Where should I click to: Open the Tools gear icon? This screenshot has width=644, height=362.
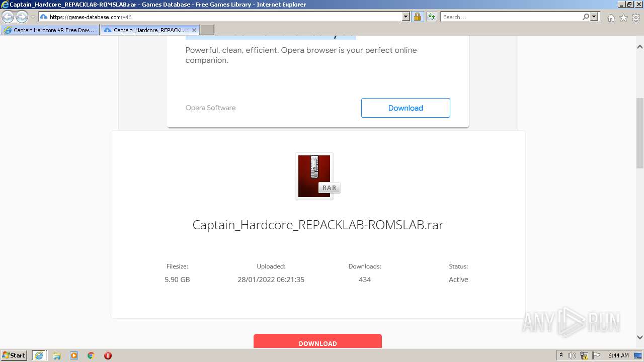[x=636, y=18]
